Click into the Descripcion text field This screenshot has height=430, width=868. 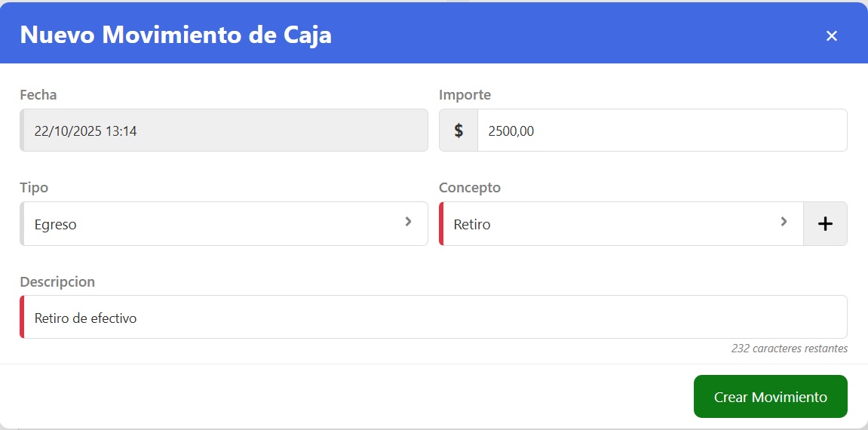point(434,318)
